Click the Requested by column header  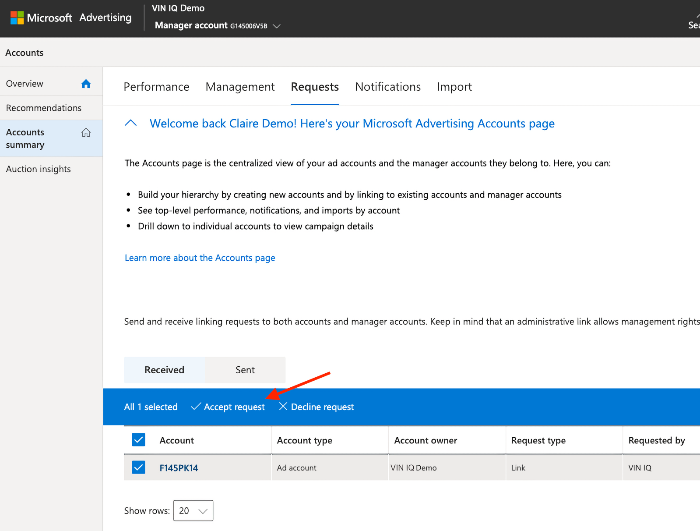(656, 440)
